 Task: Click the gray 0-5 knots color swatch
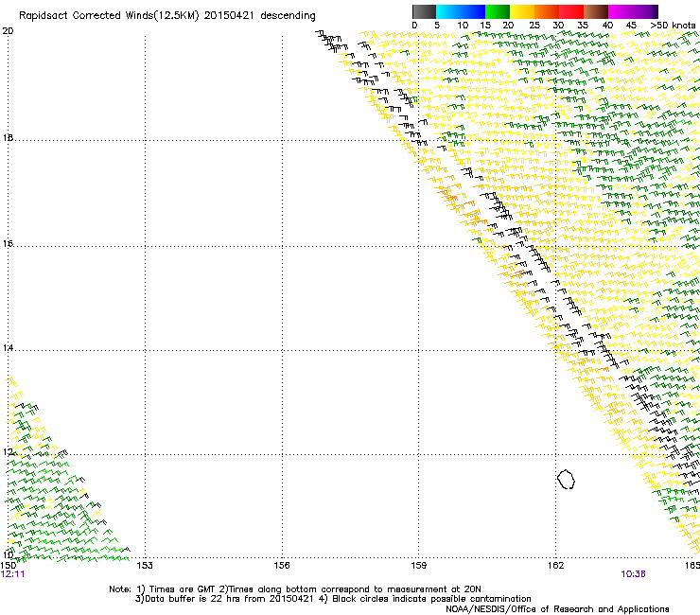click(x=424, y=11)
